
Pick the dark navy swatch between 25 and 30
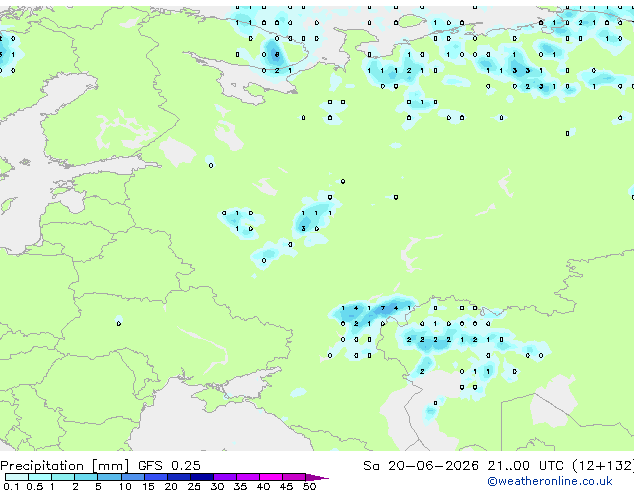click(202, 477)
